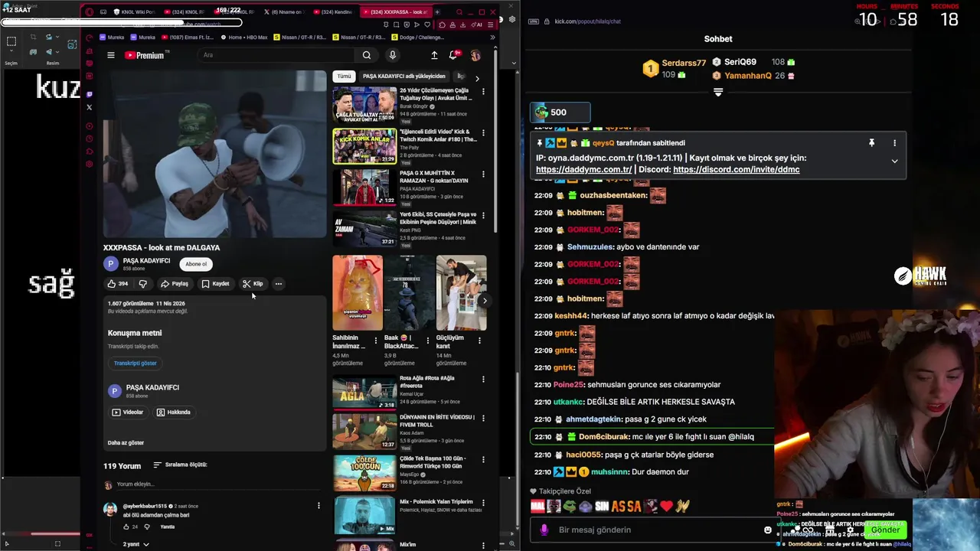Viewport: 980px width, 551px height.
Task: Open options for 'PAŞA G X MUHİTTİN' video
Action: click(x=483, y=174)
